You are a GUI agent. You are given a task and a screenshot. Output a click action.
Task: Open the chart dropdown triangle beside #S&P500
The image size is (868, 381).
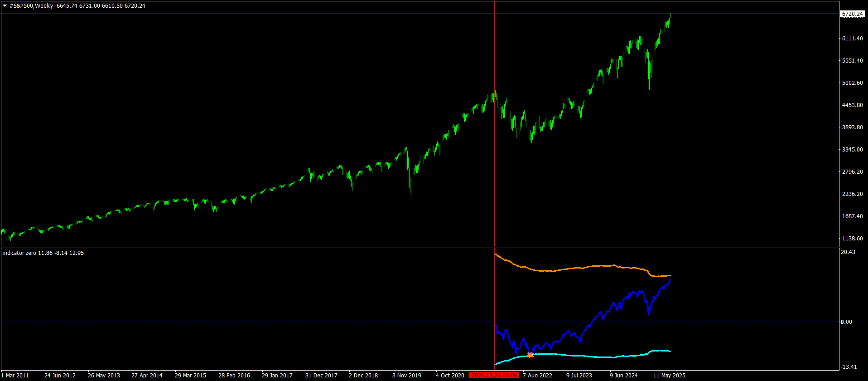point(5,6)
